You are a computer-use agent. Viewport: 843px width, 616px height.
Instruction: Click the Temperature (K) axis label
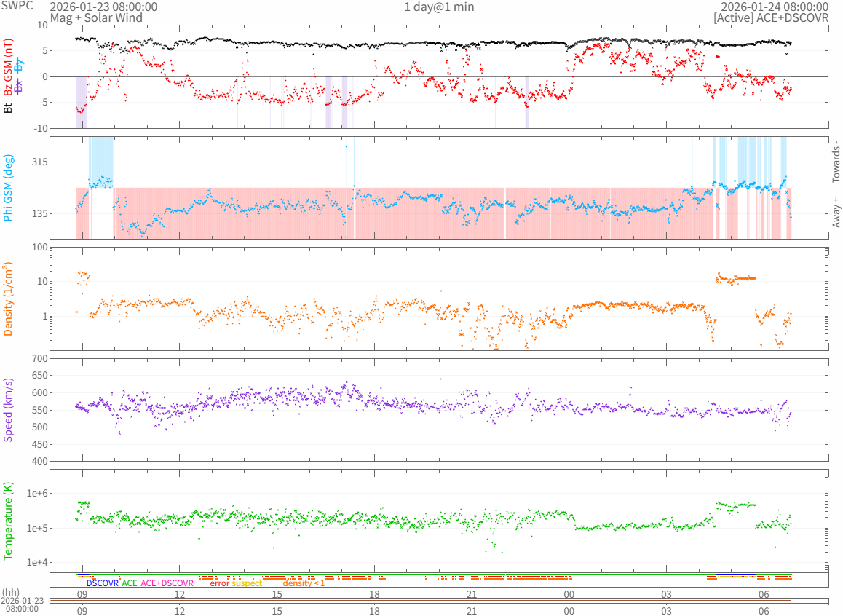9,521
